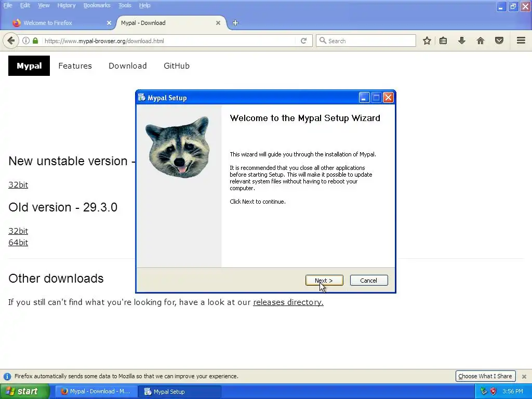Dismiss the Firefox data notification bar
The image size is (532, 399).
pos(524,376)
